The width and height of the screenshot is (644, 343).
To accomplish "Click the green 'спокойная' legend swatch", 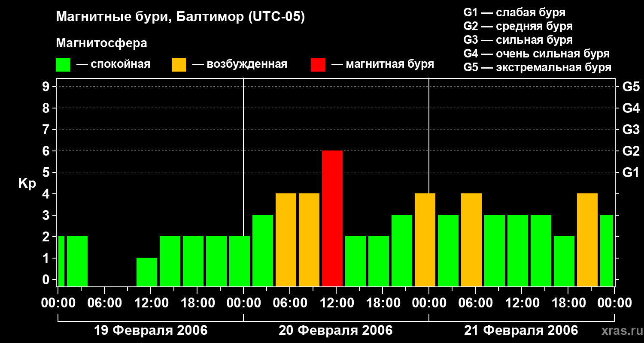I will (63, 65).
